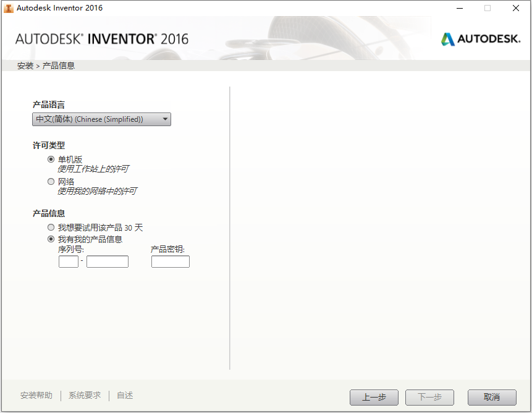The image size is (532, 413).
Task: Click the 安装 breadcrumb text
Action: [x=25, y=66]
